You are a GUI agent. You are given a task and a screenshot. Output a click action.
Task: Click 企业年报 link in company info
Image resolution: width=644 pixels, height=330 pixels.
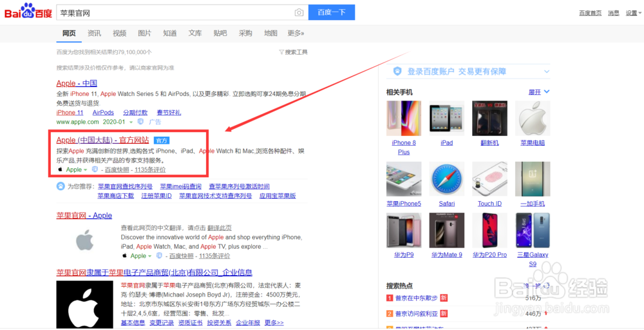(248, 323)
